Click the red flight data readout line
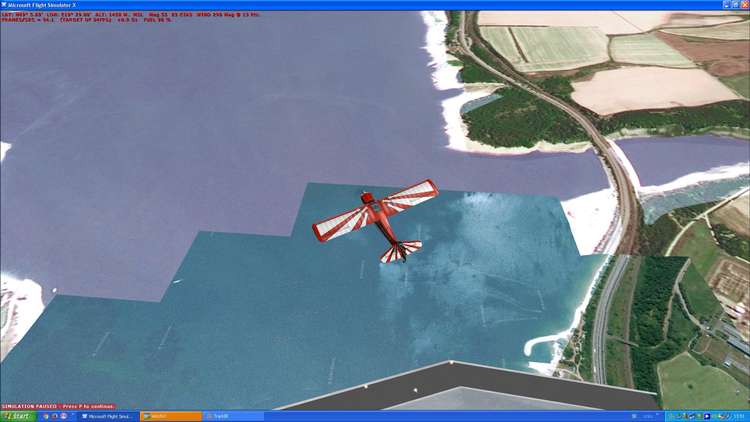 [130, 15]
